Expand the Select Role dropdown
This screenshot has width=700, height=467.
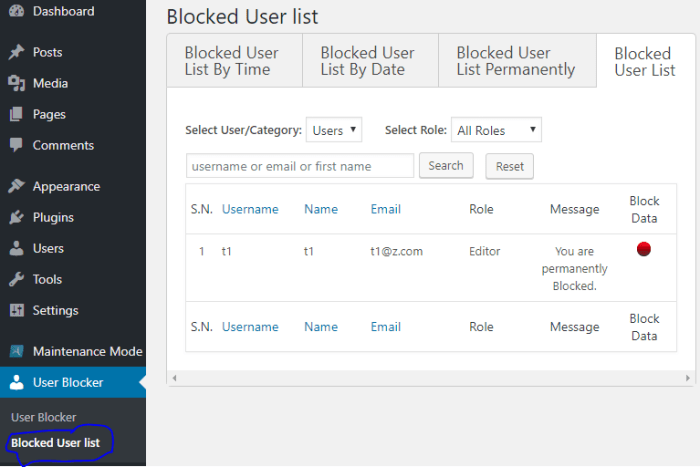click(496, 130)
